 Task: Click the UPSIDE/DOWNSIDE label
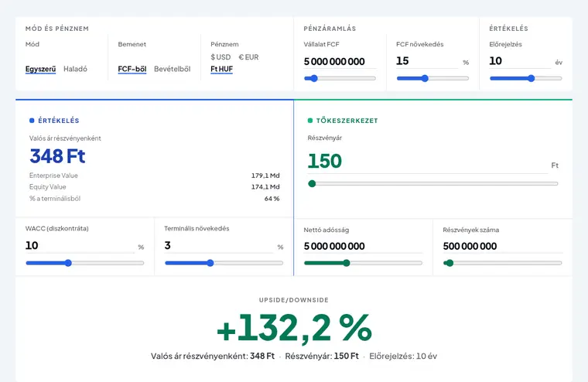click(x=294, y=300)
